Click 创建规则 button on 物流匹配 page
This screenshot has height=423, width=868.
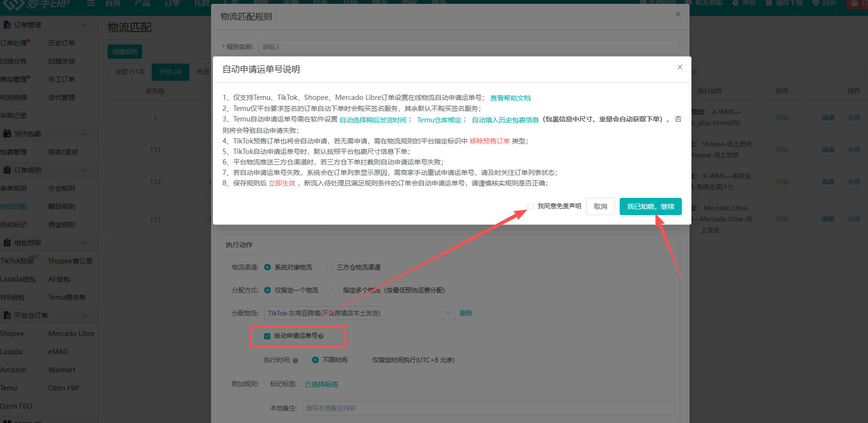coord(125,52)
